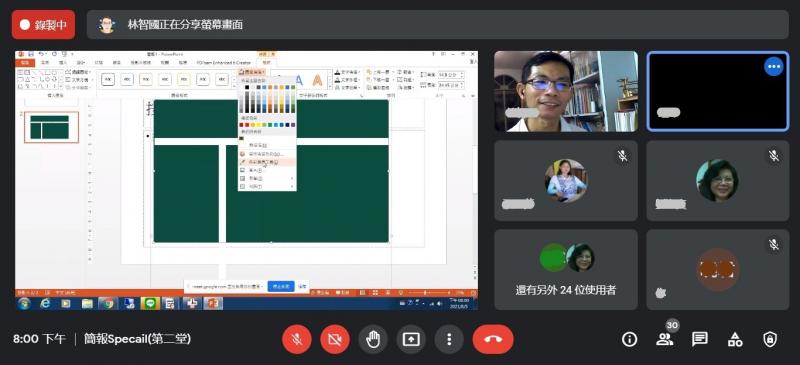Open the selection pane command in the Arrange group

(x=378, y=88)
